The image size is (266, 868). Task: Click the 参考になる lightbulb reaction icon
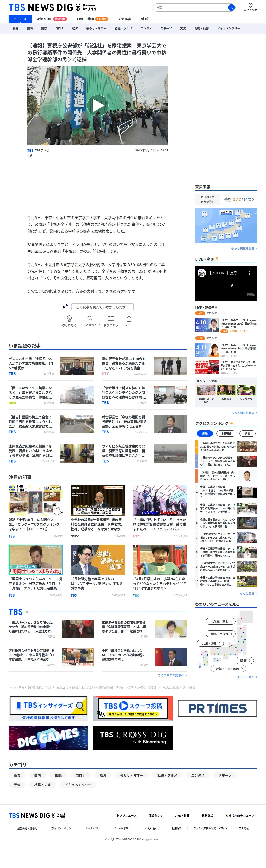pos(69,318)
